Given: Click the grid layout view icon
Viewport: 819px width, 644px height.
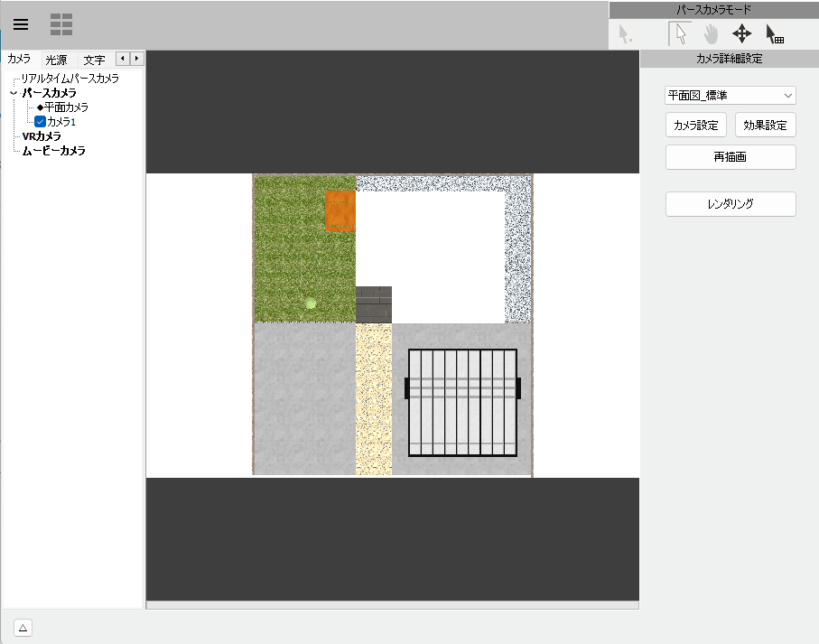Looking at the screenshot, I should (x=61, y=25).
